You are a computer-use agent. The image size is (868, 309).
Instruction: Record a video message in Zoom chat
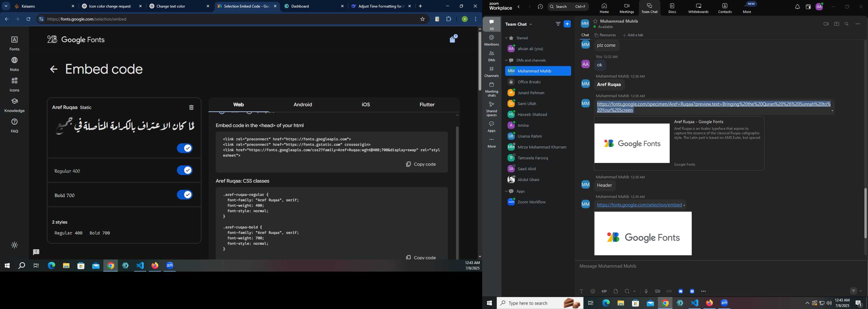tap(657, 291)
